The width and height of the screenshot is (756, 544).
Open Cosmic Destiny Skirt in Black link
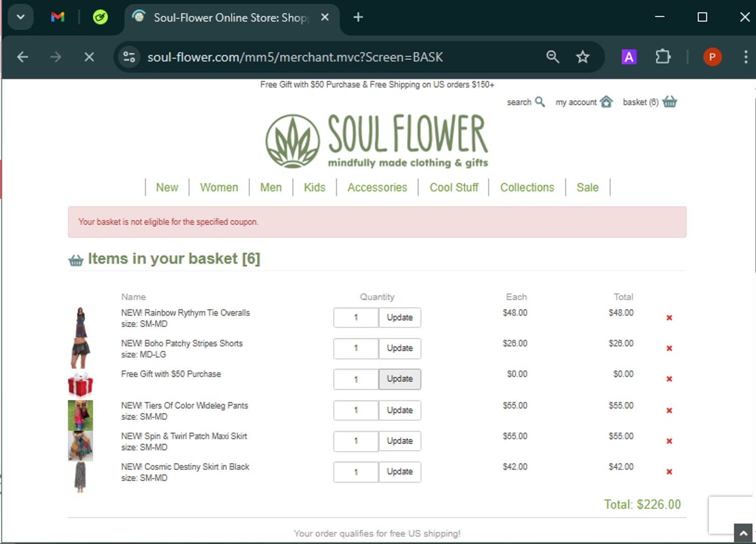(185, 467)
